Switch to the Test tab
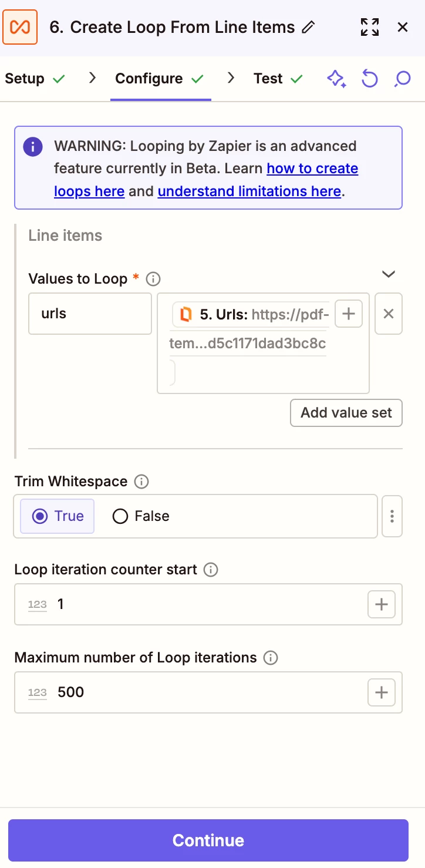The width and height of the screenshot is (425, 868). click(278, 79)
